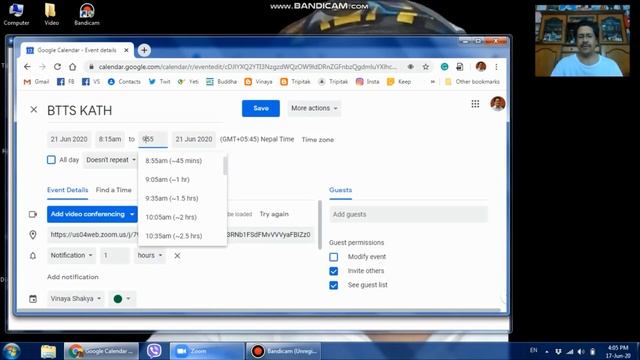Enable Modify event guest permission
Screen dimensions: 640x360
pos(333,257)
